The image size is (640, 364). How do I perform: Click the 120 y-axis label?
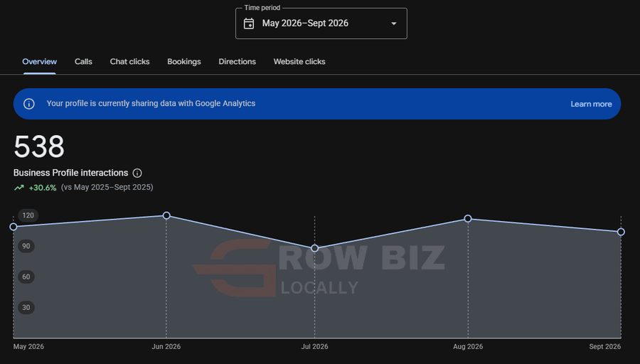[x=28, y=215]
